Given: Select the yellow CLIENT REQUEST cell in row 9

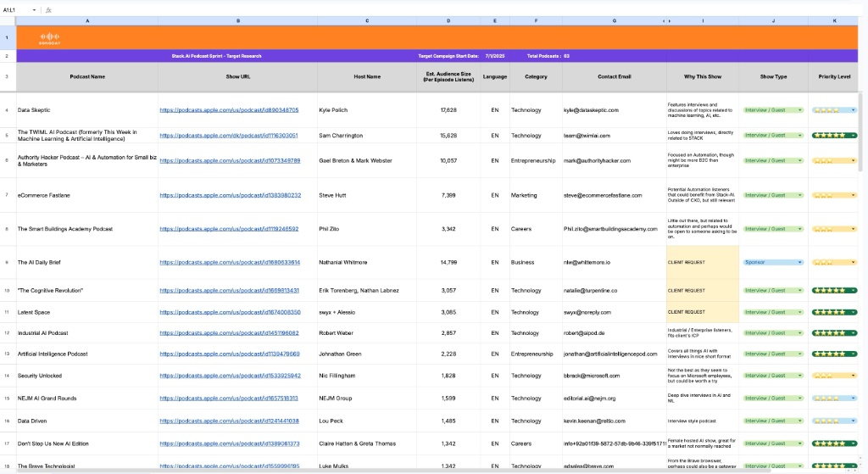Looking at the screenshot, I should pos(702,262).
